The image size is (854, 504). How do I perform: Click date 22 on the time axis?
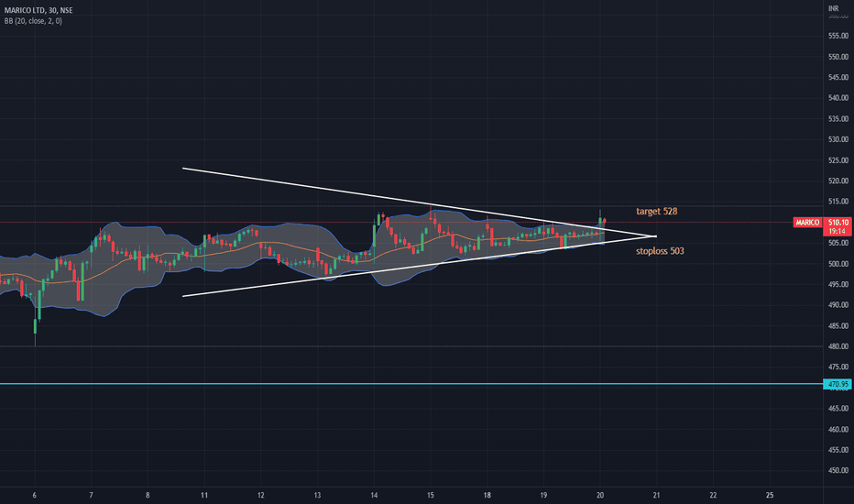point(713,495)
